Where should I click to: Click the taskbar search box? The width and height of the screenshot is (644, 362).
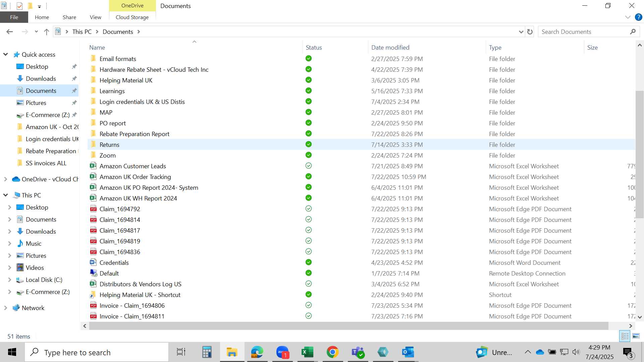pyautogui.click(x=97, y=352)
